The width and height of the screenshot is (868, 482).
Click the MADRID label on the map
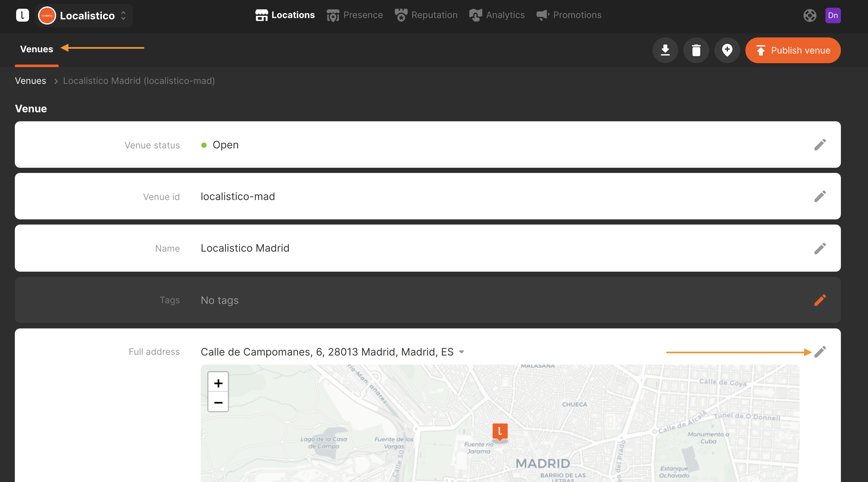[543, 464]
